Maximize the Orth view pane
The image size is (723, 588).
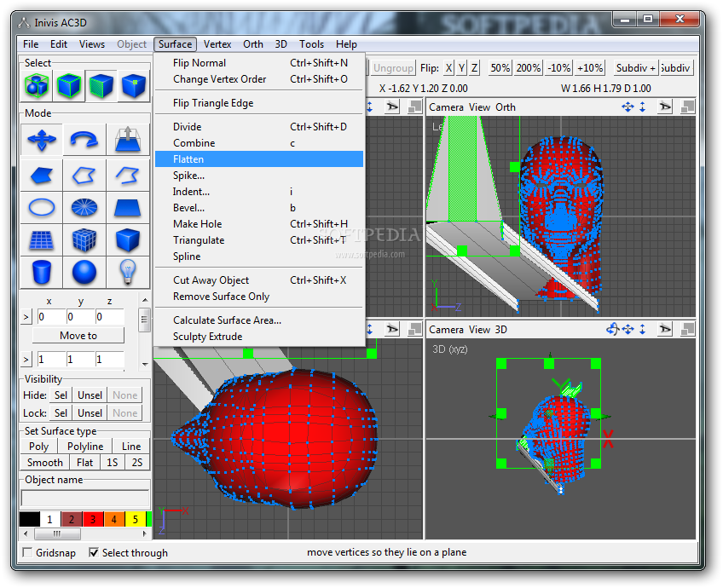pos(687,107)
